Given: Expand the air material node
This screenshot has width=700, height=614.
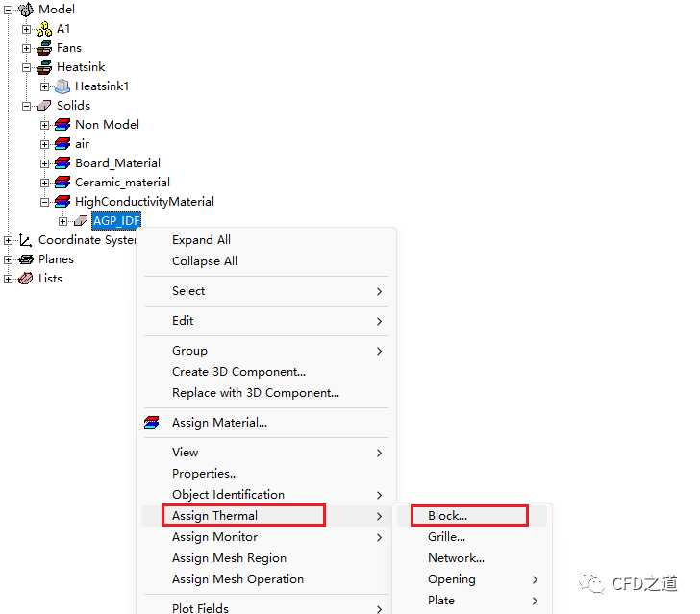Looking at the screenshot, I should (x=44, y=144).
